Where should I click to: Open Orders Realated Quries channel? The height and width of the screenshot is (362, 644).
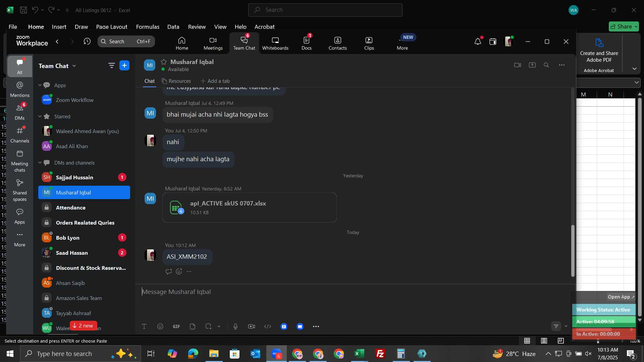84,223
